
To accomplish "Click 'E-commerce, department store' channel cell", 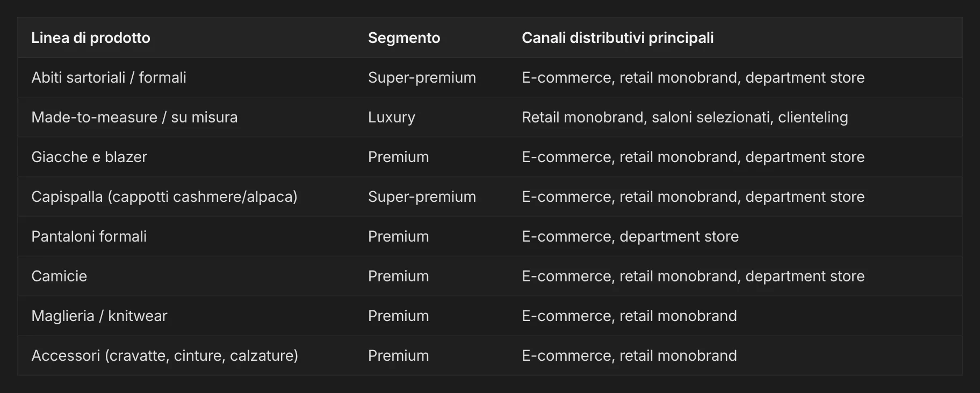I will 630,236.
